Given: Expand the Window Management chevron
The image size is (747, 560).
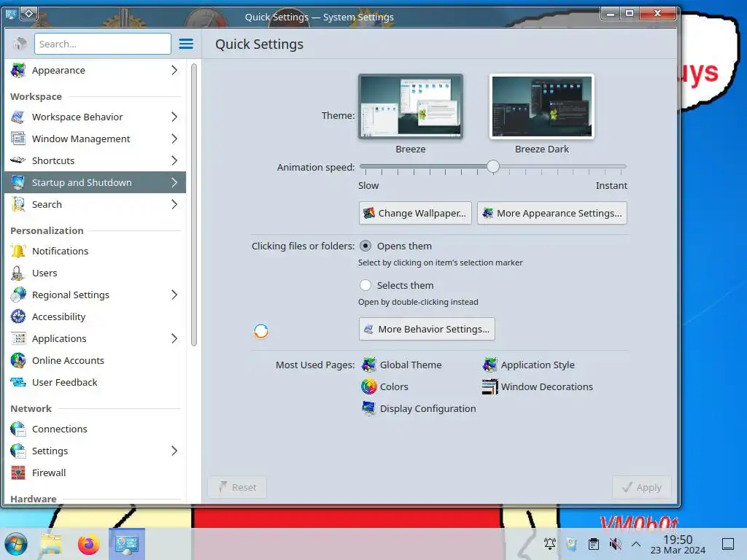Looking at the screenshot, I should tap(174, 139).
